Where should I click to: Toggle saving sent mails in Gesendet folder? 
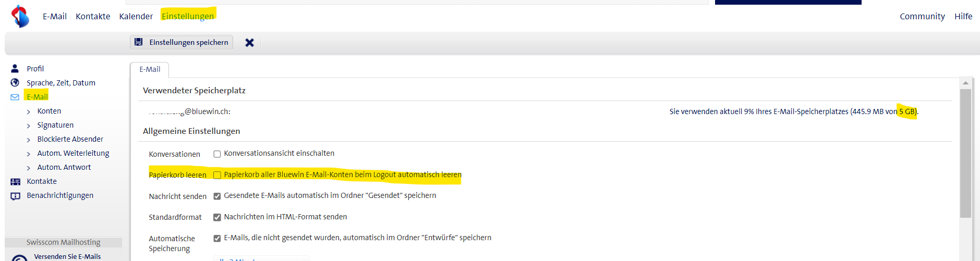coord(217,196)
